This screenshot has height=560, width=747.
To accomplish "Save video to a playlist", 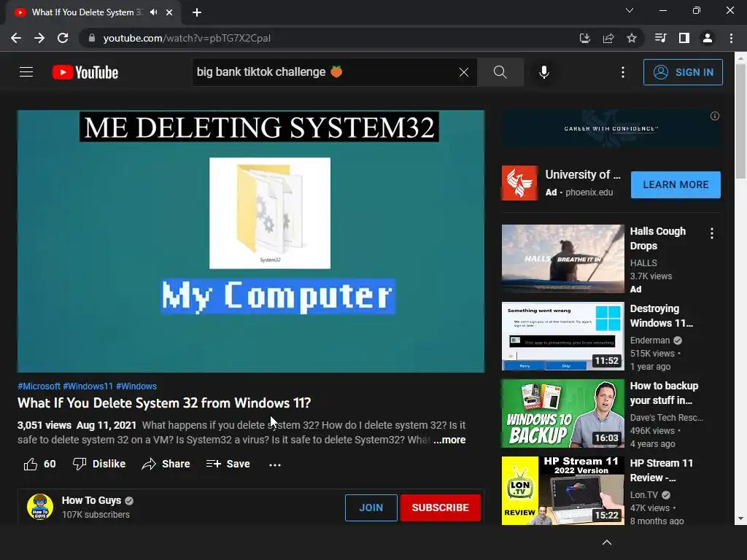I will [228, 464].
